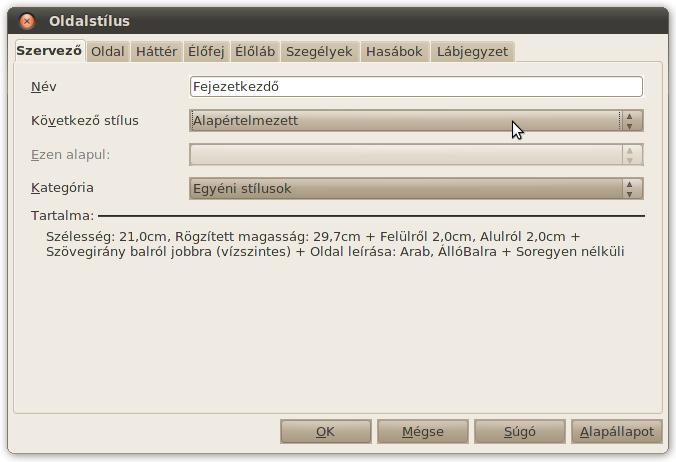Switch to the Élőfej tab

click(206, 52)
